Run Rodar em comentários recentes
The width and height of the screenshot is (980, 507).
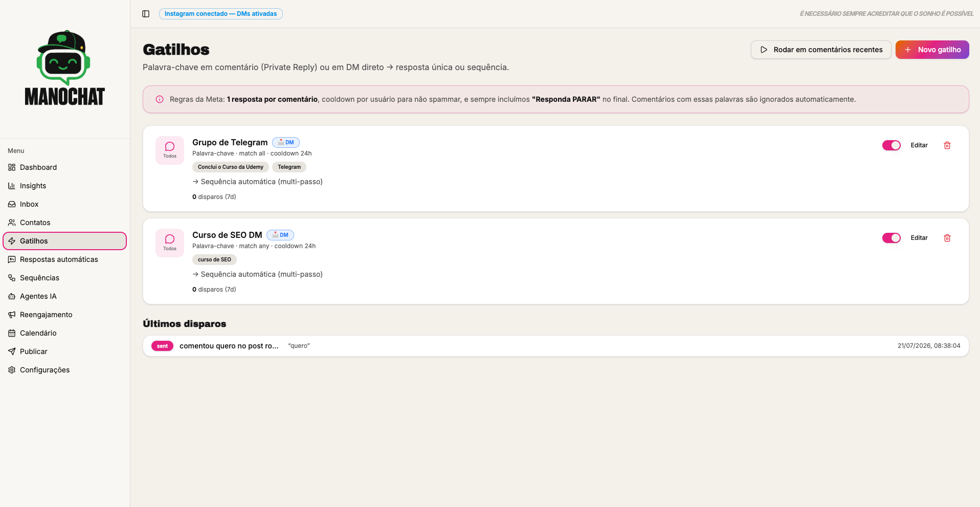[821, 50]
